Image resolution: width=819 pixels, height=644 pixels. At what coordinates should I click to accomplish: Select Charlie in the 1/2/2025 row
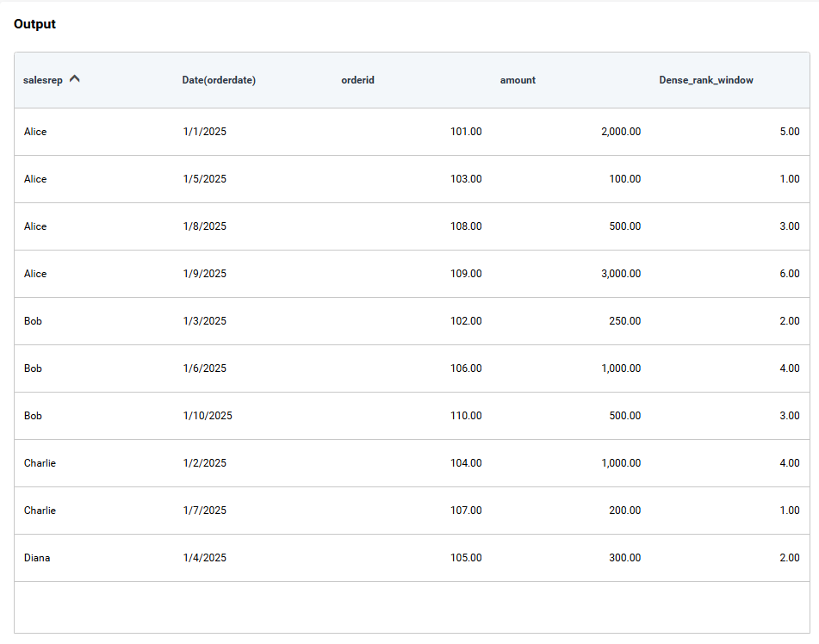[x=40, y=463]
